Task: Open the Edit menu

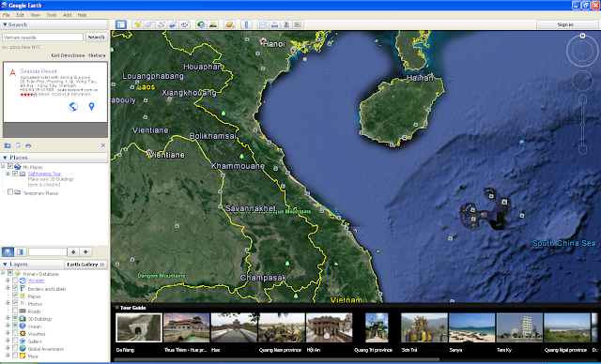Action: click(x=20, y=15)
